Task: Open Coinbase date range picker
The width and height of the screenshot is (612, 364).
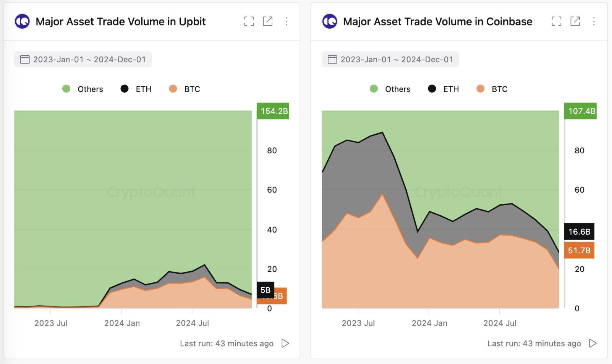Action: 390,60
